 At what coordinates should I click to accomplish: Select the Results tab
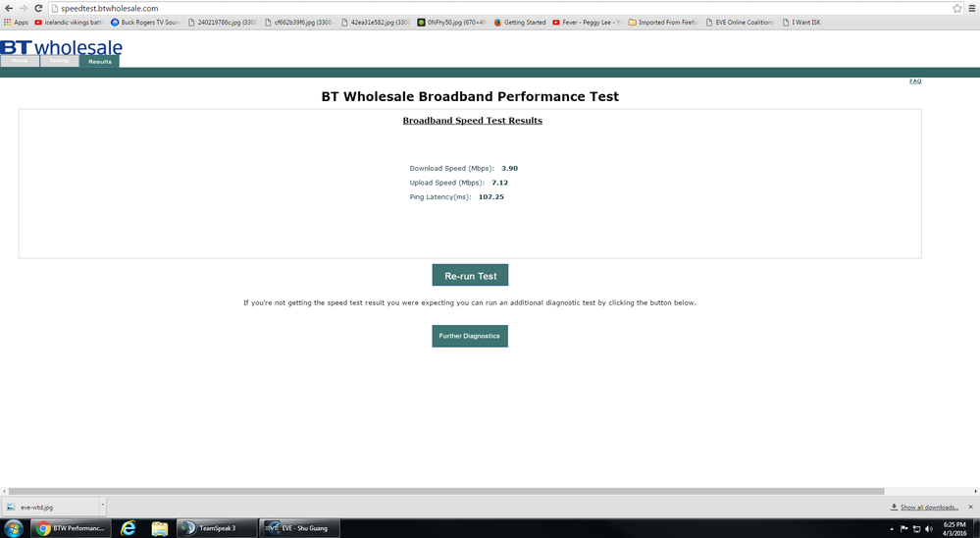pyautogui.click(x=99, y=61)
